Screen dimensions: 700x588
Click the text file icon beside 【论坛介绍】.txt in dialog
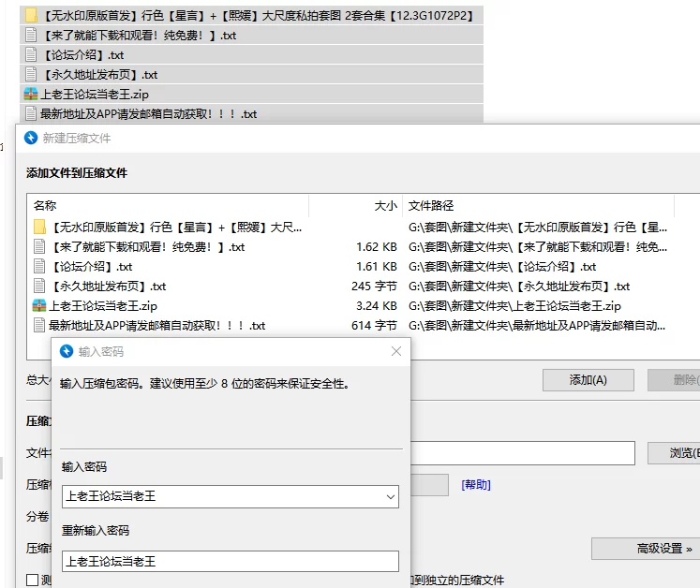pos(39,267)
